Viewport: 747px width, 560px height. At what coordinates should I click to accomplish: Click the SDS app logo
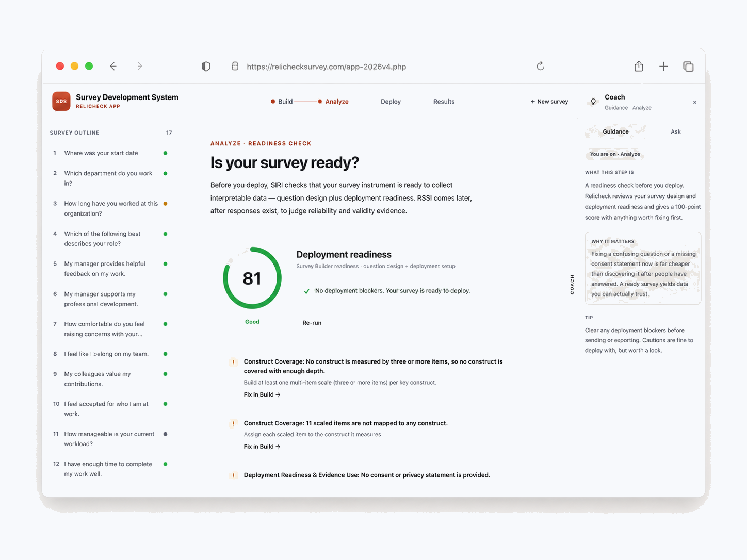(61, 101)
